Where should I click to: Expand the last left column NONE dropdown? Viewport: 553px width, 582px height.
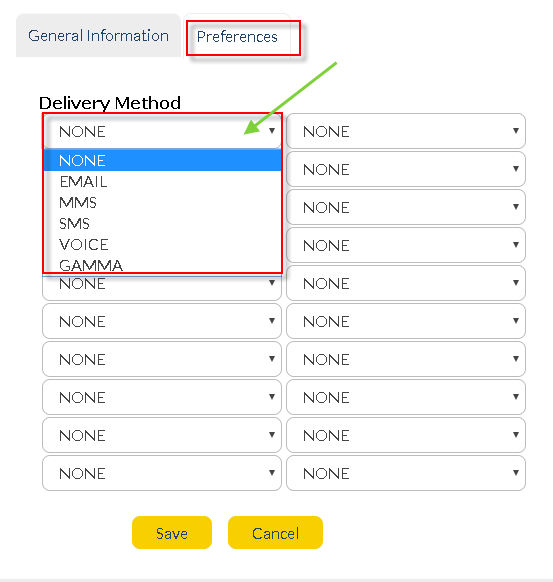[x=162, y=473]
